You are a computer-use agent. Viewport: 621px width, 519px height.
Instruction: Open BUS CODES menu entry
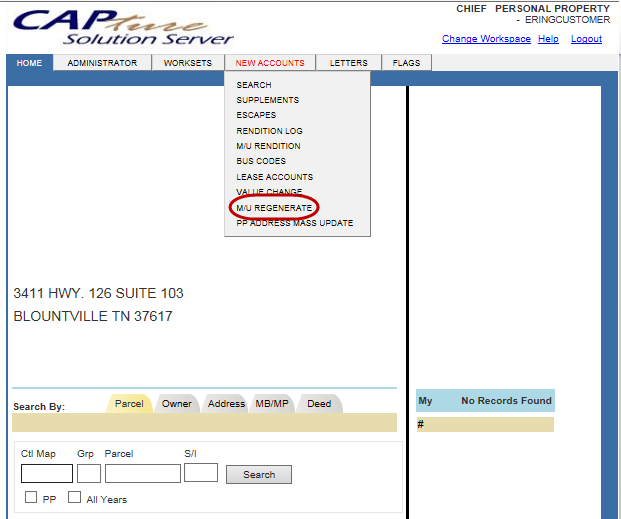pyautogui.click(x=261, y=161)
